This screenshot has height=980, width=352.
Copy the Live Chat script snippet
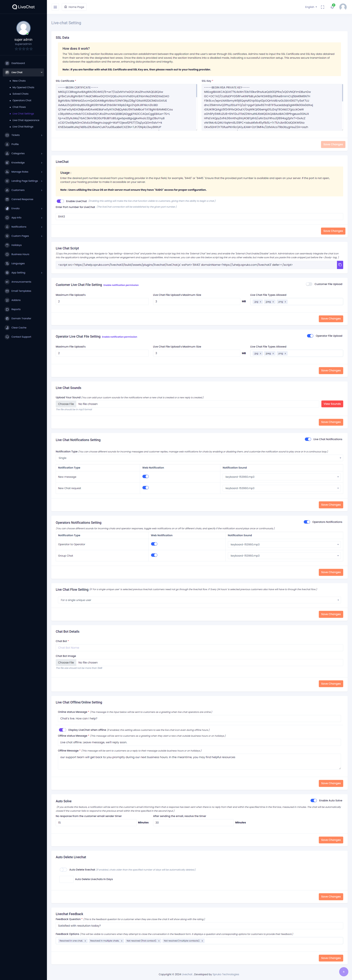[340, 265]
